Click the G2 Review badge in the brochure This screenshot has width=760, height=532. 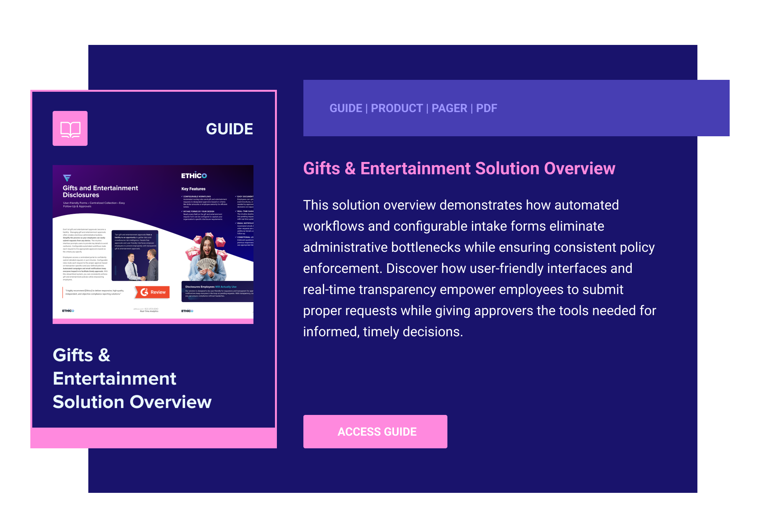tap(152, 292)
